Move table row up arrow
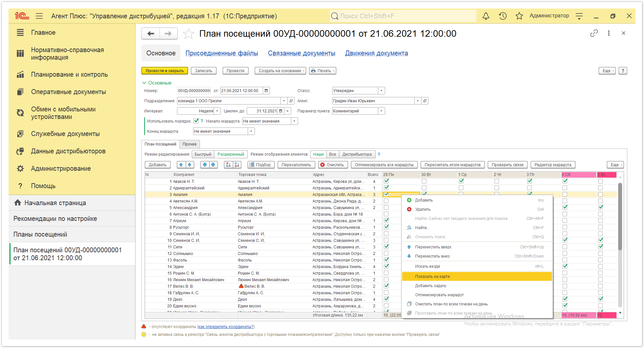Image resolution: width=644 pixels, height=348 pixels. [x=181, y=164]
